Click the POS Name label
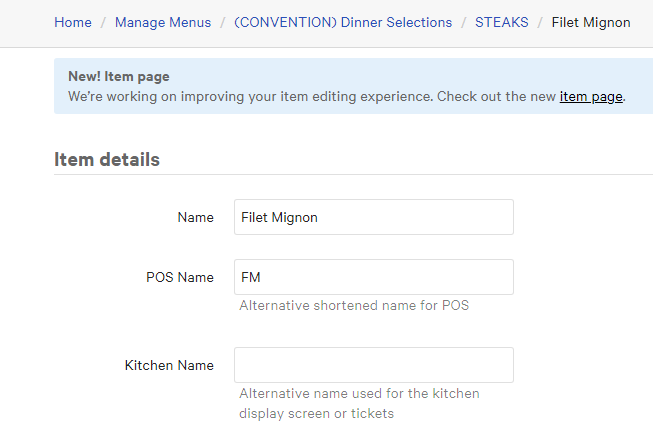 click(x=180, y=277)
